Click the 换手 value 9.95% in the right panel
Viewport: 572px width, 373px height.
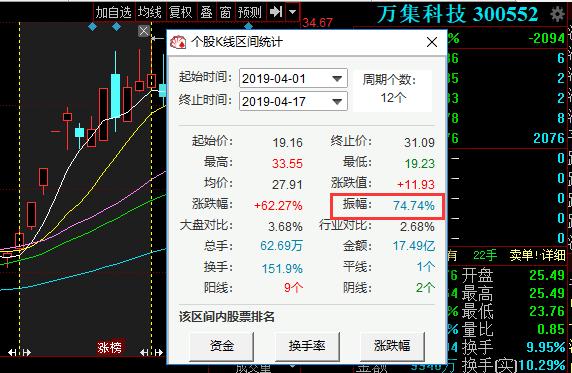coord(546,347)
